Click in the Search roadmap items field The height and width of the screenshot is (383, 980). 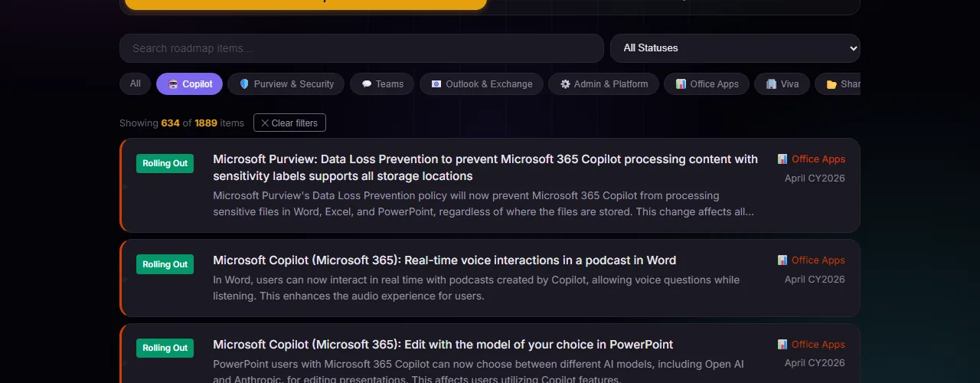361,48
